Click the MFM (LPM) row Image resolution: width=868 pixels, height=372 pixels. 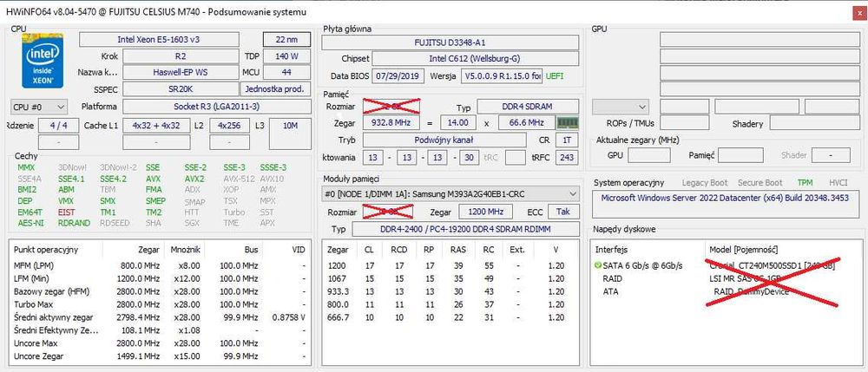160,265
